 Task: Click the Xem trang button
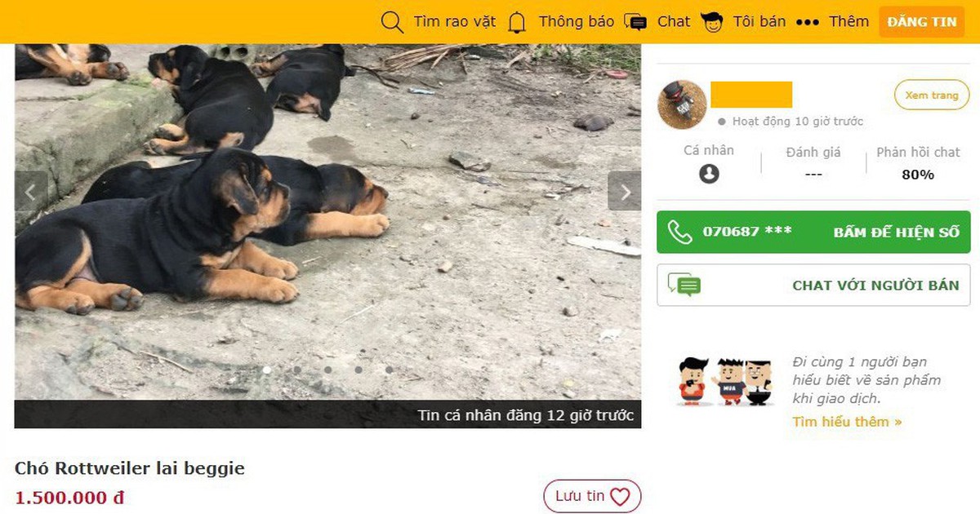pos(932,95)
